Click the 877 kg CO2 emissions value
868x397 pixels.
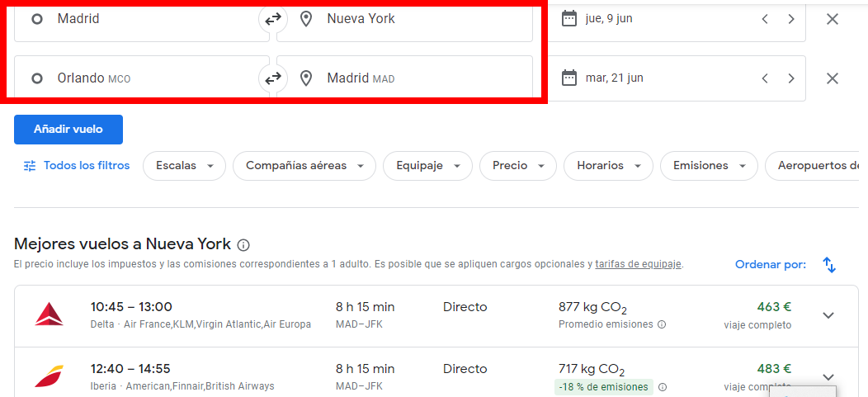tap(593, 308)
